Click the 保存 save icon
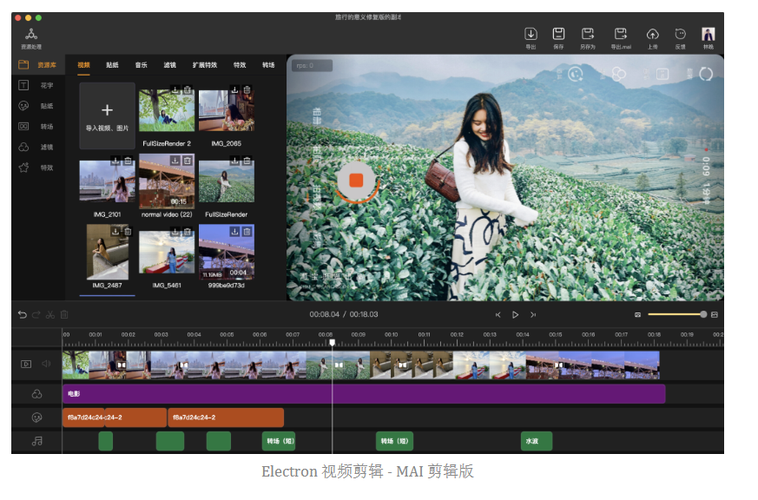758x500 pixels. 558,34
